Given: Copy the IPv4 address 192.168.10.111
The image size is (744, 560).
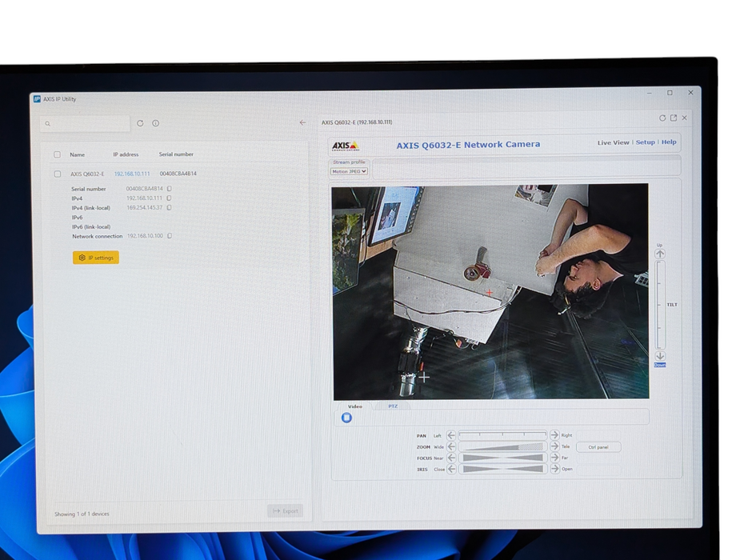Looking at the screenshot, I should (x=169, y=198).
